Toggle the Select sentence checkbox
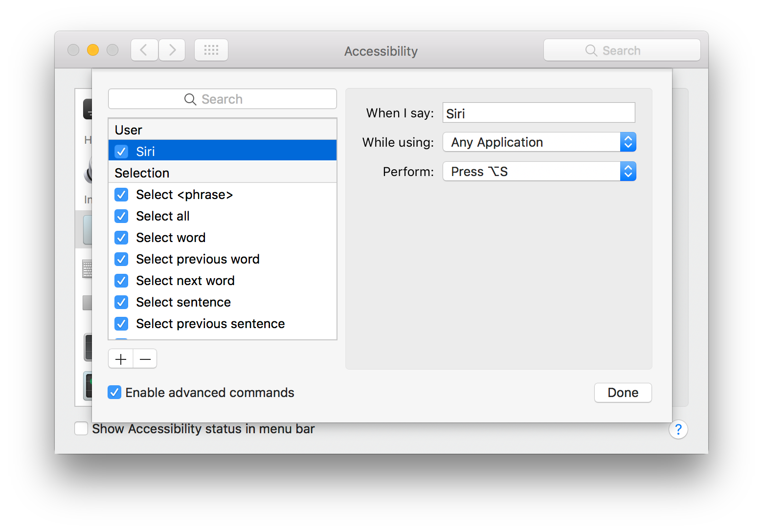The width and height of the screenshot is (763, 532). pos(121,302)
